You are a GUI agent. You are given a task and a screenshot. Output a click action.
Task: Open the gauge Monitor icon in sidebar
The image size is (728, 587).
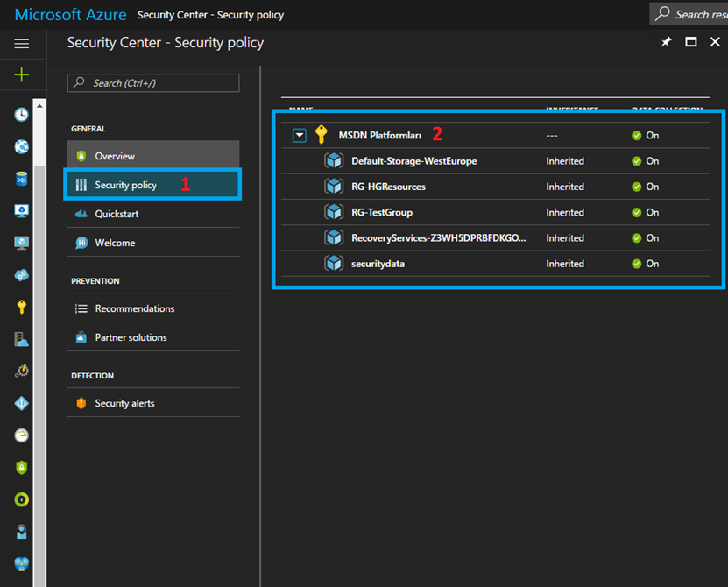pos(21,435)
